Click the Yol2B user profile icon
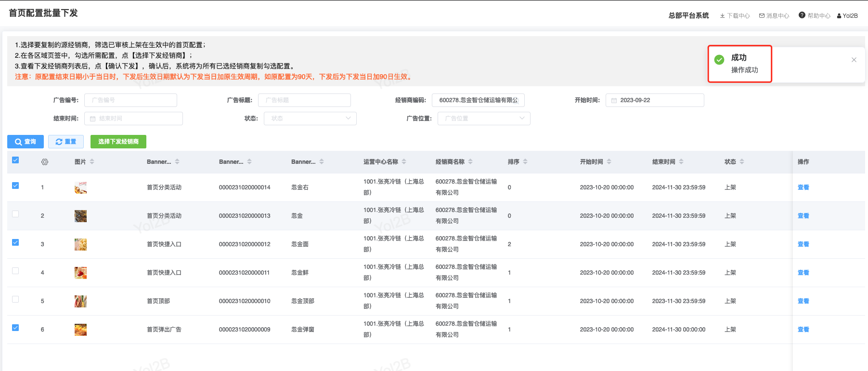868x371 pixels. [839, 16]
